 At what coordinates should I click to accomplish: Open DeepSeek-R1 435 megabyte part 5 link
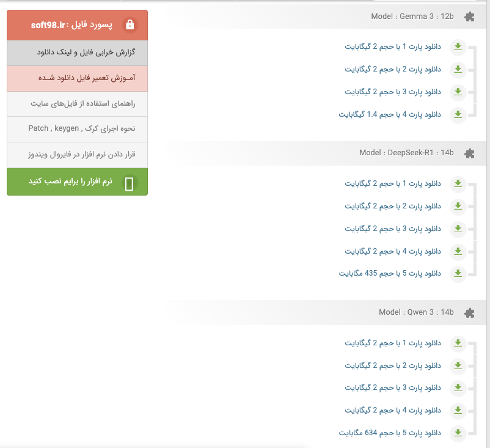390,273
